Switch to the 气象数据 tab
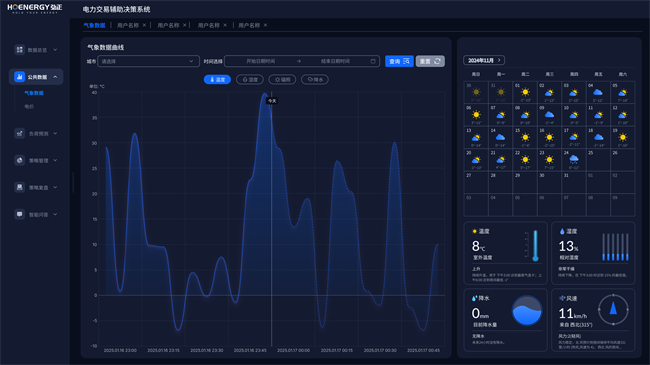 pos(95,25)
